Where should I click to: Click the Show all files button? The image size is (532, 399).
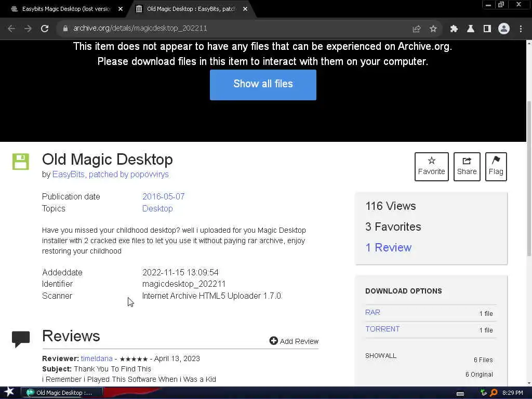click(x=263, y=85)
